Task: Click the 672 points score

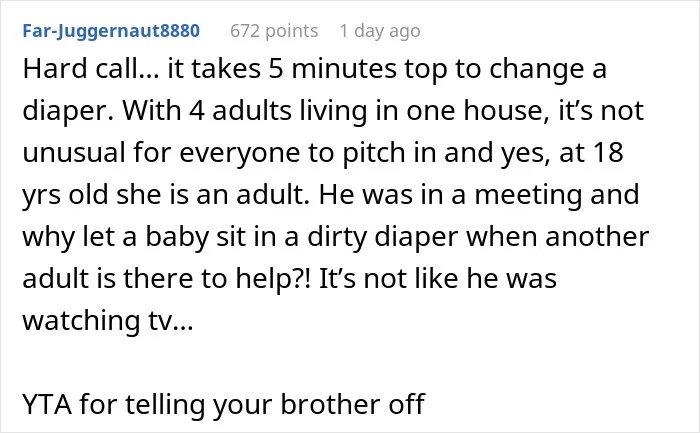Action: pyautogui.click(x=274, y=31)
